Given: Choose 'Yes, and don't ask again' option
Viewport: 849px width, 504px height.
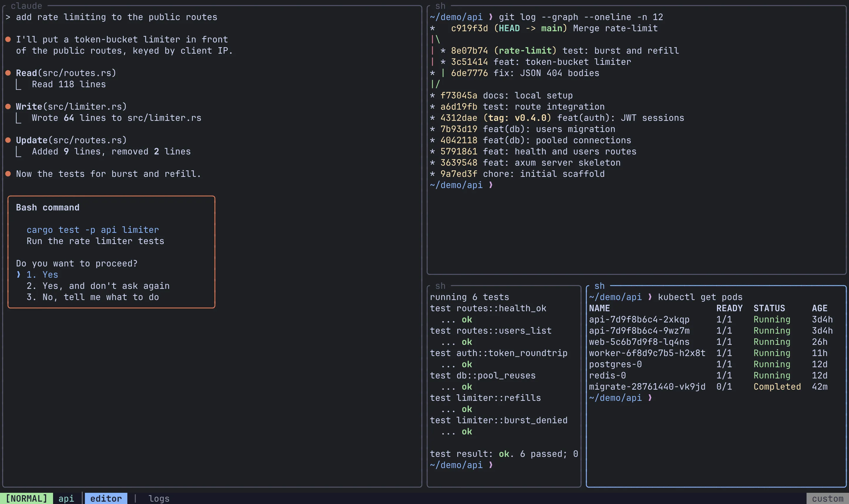Looking at the screenshot, I should click(x=98, y=286).
